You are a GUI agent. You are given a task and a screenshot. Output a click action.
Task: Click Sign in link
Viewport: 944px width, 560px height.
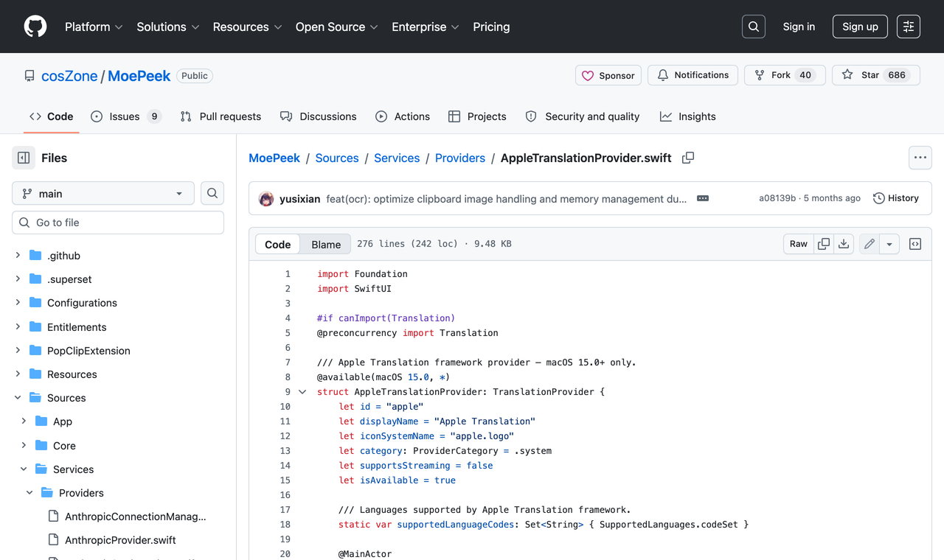click(799, 27)
